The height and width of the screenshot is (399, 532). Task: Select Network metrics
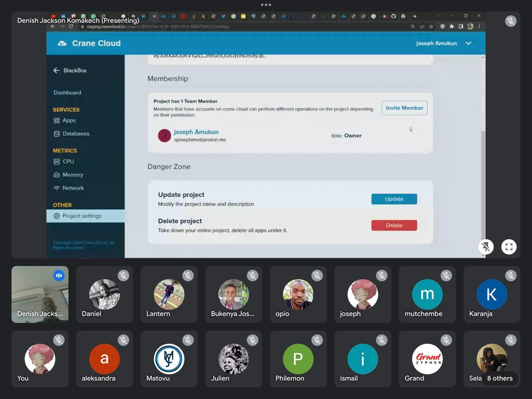(x=69, y=188)
